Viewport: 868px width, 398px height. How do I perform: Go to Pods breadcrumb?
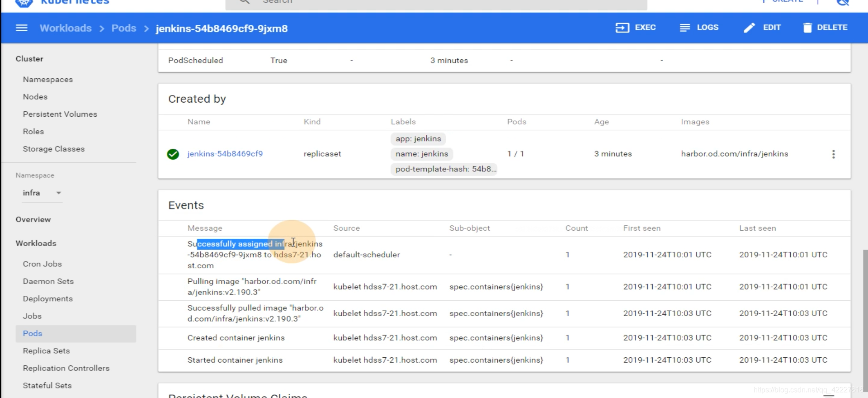point(124,28)
